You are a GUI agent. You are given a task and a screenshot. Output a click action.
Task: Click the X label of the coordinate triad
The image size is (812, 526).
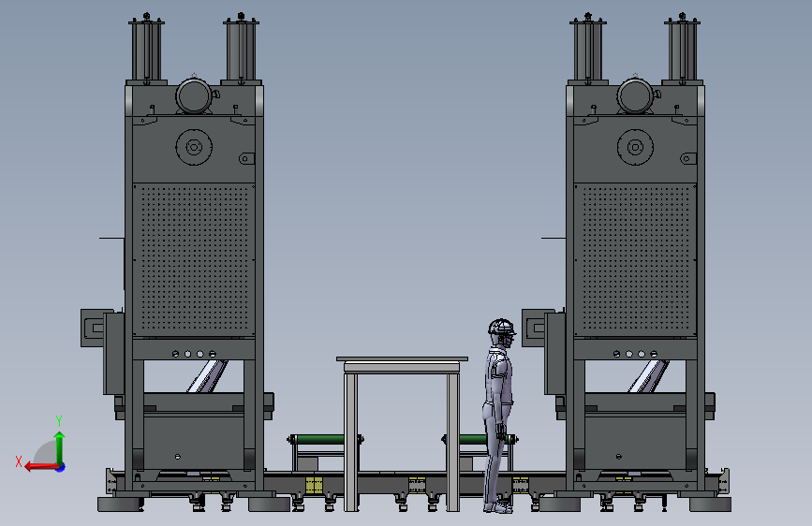(19, 461)
